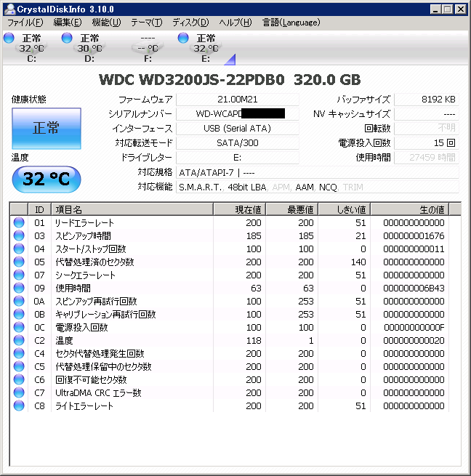471x476 pixels.
Task: Click the status orb for drive D:
Action: [67, 38]
